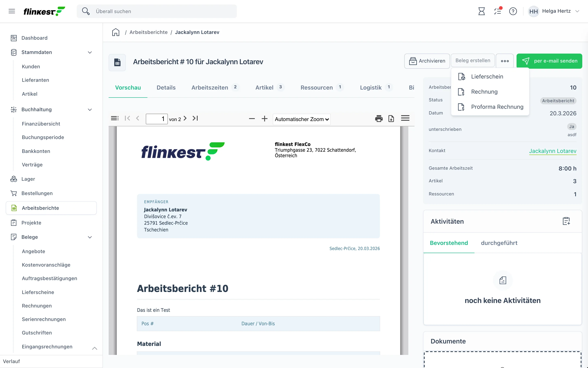588x368 pixels.
Task: Click the PDF page number field
Action: 156,119
